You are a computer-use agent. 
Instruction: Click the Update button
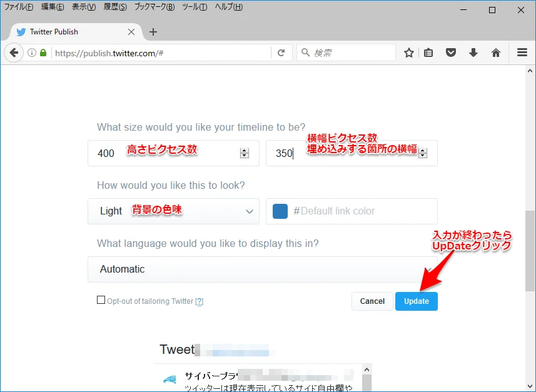417,301
